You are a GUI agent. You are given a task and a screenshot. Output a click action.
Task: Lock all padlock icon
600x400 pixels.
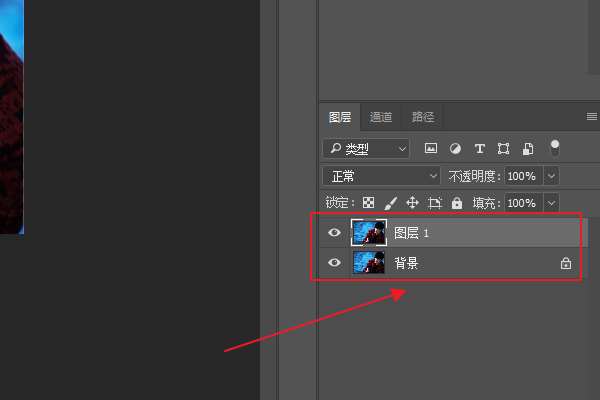click(x=457, y=202)
